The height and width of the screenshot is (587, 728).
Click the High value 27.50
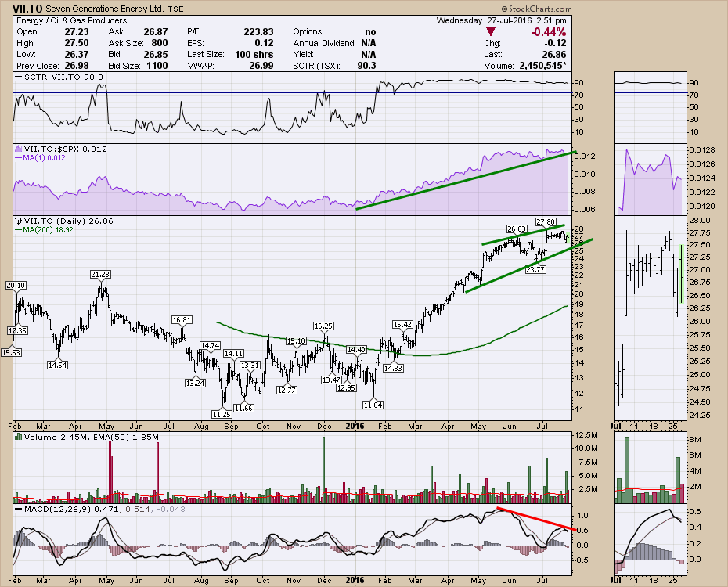[x=77, y=43]
